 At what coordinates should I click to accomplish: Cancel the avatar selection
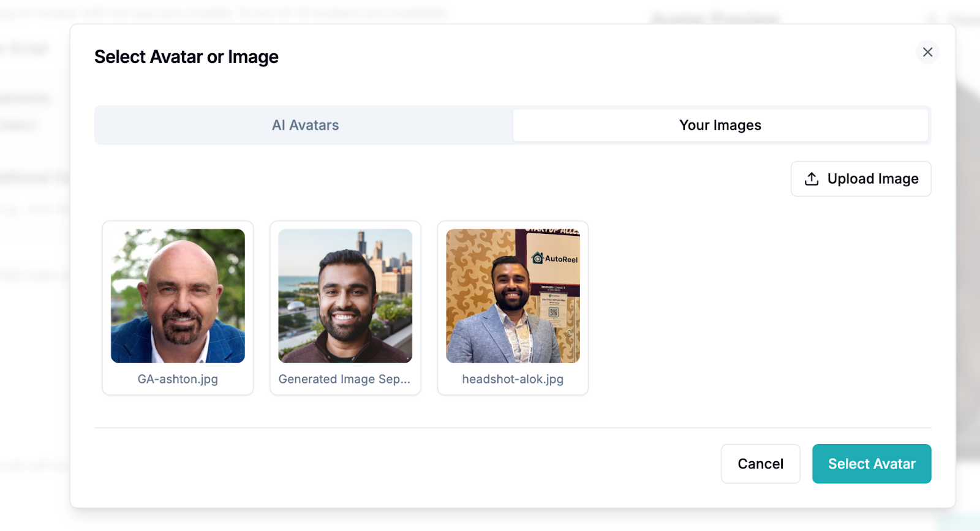pyautogui.click(x=760, y=464)
